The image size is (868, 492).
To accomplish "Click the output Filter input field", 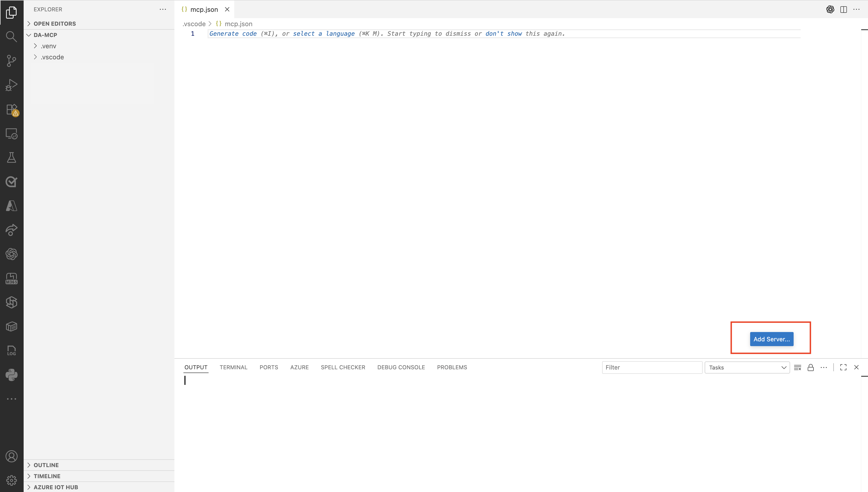I will click(652, 367).
